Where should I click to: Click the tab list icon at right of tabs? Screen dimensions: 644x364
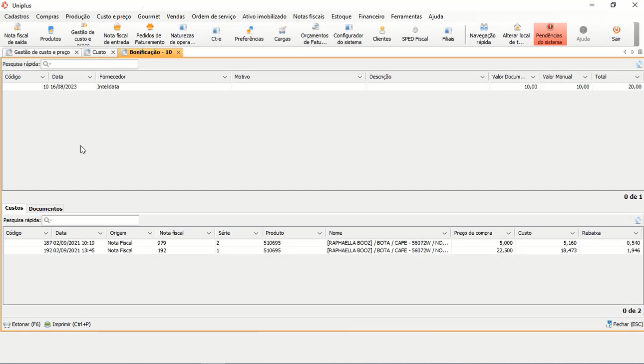tap(640, 52)
